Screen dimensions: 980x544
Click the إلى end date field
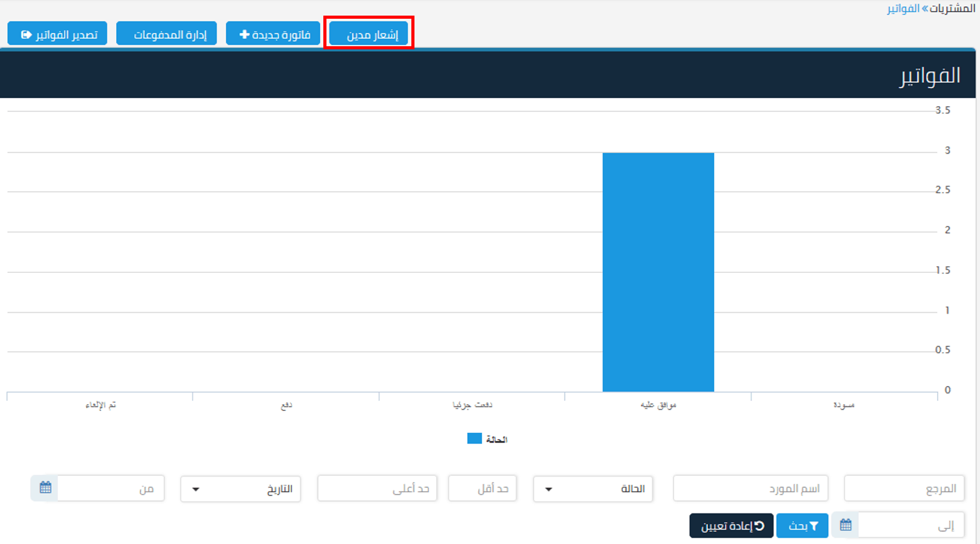pyautogui.click(x=911, y=526)
